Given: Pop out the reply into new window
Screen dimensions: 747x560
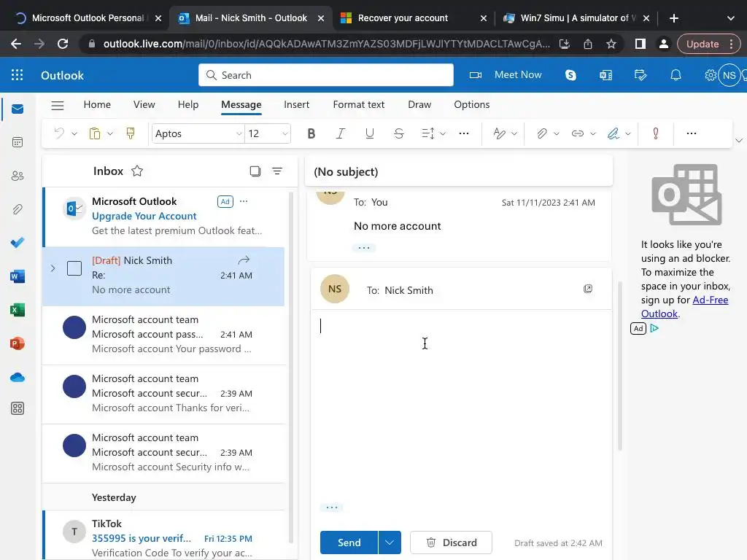Looking at the screenshot, I should click(588, 289).
